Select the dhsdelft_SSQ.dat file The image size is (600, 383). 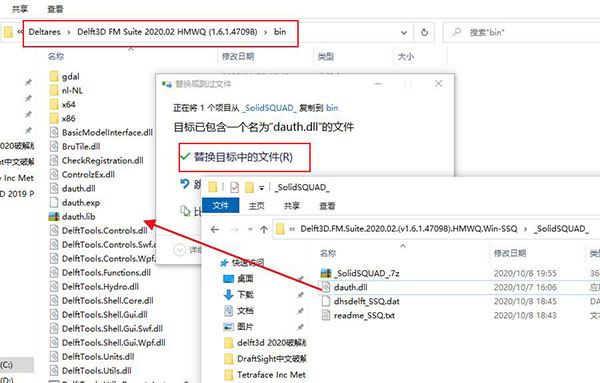(360, 302)
